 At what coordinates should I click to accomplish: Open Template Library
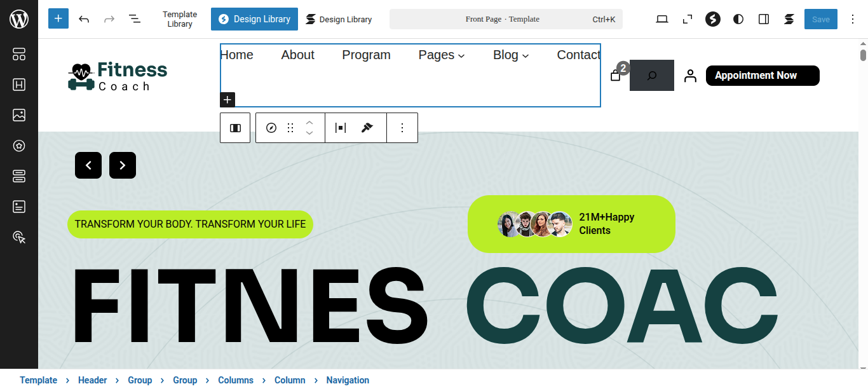pyautogui.click(x=180, y=19)
